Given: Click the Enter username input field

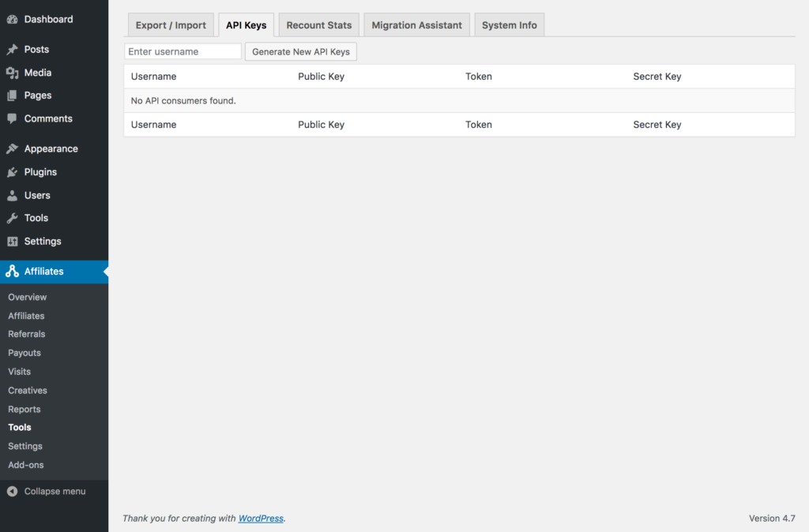Looking at the screenshot, I should (x=182, y=51).
